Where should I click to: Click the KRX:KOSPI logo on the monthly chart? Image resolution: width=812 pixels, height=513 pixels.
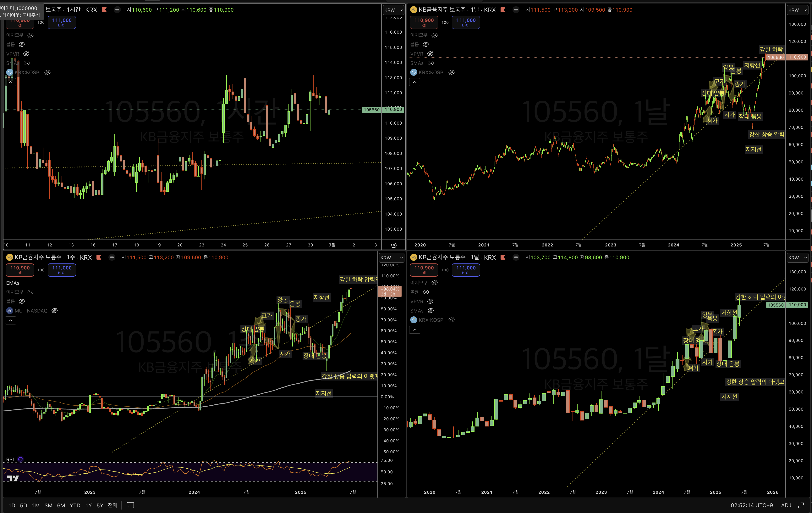tap(413, 320)
